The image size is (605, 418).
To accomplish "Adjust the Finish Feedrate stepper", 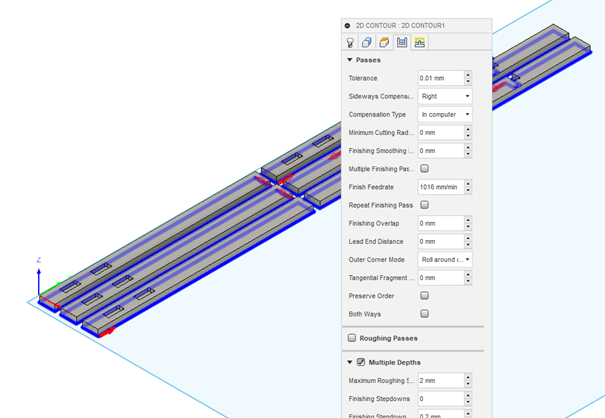I will (x=468, y=187).
